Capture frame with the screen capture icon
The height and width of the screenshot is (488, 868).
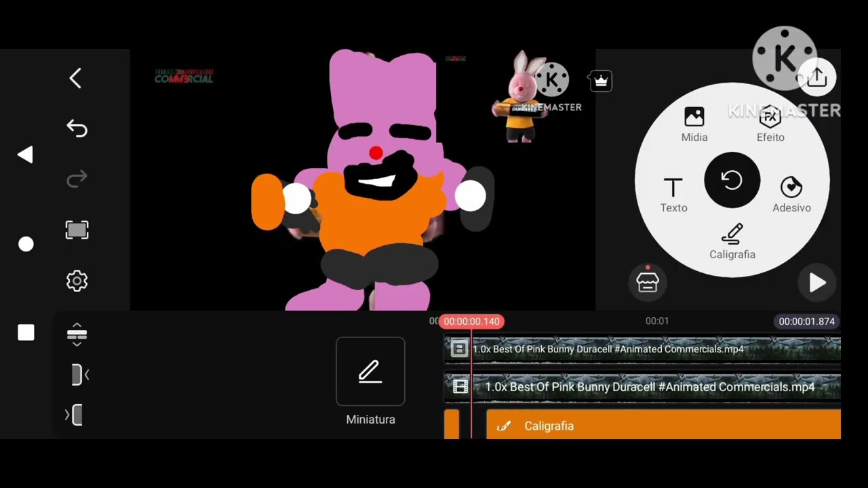pyautogui.click(x=77, y=230)
